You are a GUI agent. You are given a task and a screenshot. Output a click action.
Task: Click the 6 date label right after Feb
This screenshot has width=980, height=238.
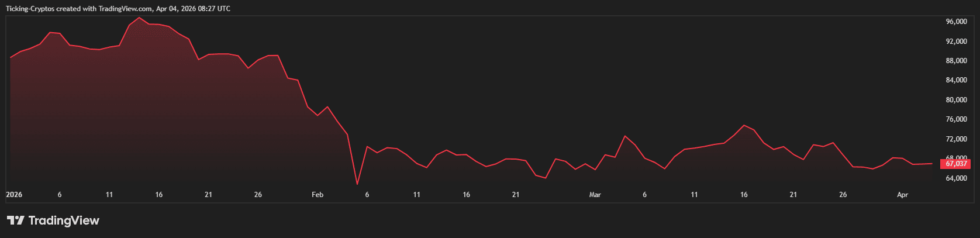point(367,195)
